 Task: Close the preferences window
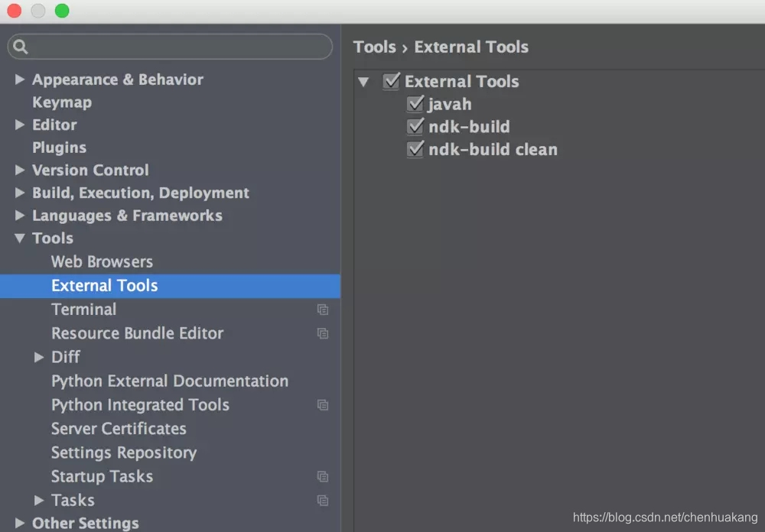(x=14, y=11)
